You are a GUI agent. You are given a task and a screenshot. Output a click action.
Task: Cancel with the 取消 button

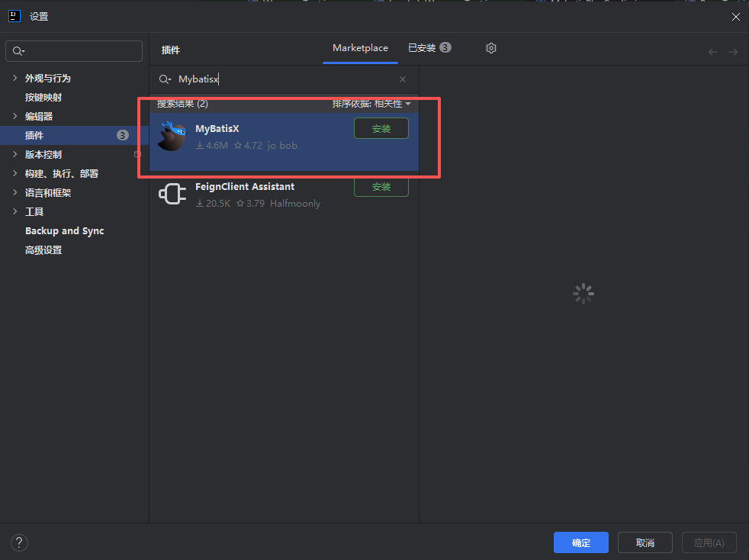pos(645,542)
